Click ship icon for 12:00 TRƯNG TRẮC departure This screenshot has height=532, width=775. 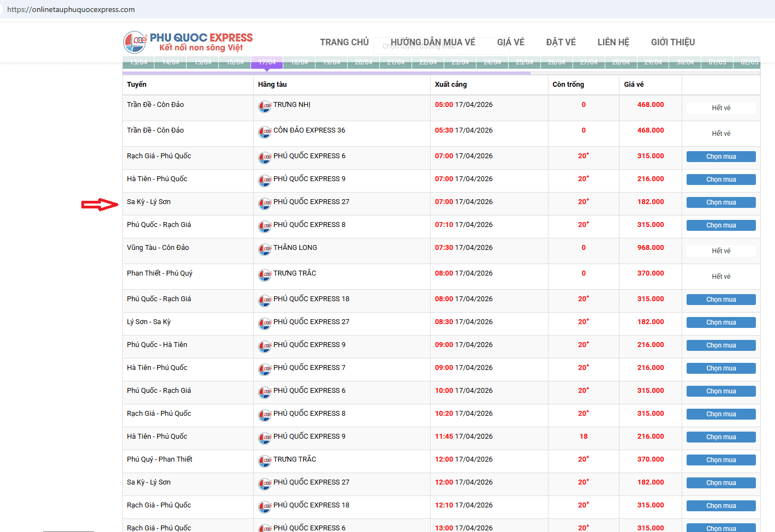click(x=265, y=461)
